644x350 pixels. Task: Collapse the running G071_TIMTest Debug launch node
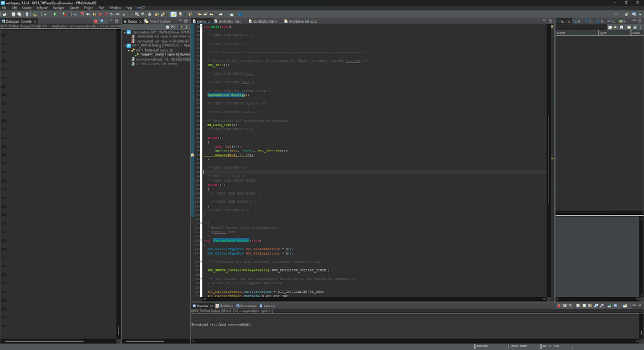pyautogui.click(x=124, y=46)
